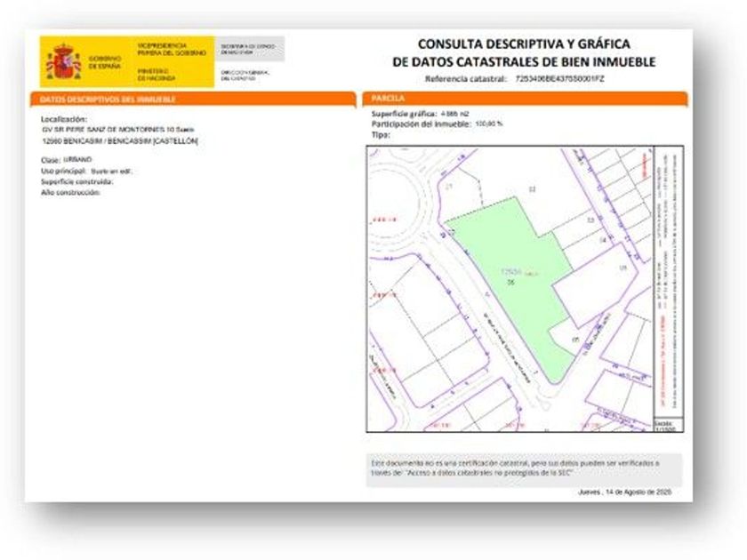This screenshot has width=747, height=560.
Task: Click the Superficie gráfica value
Action: tap(453, 115)
